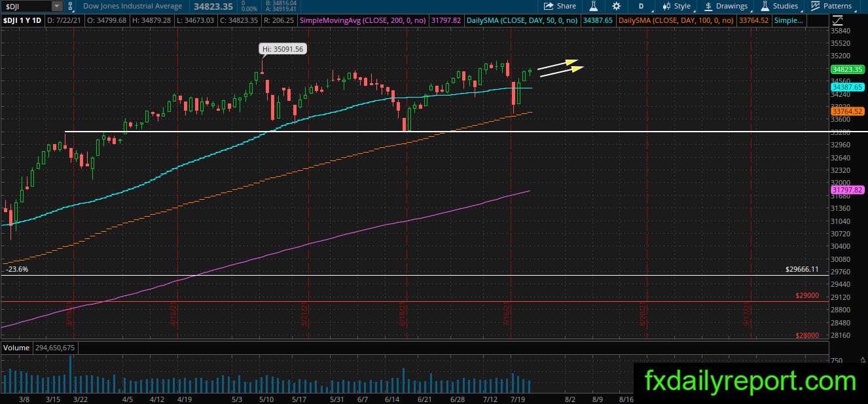
Task: Click the flask icon next to Share
Action: 594,6
